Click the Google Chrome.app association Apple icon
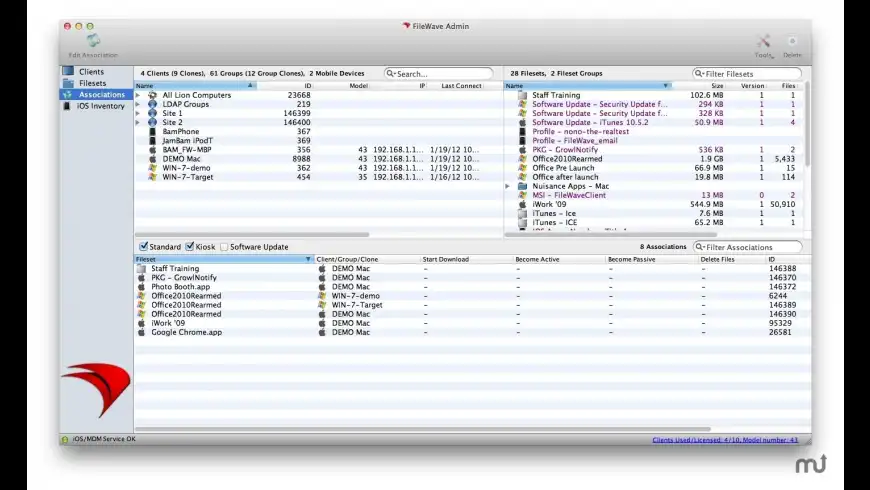 point(141,332)
